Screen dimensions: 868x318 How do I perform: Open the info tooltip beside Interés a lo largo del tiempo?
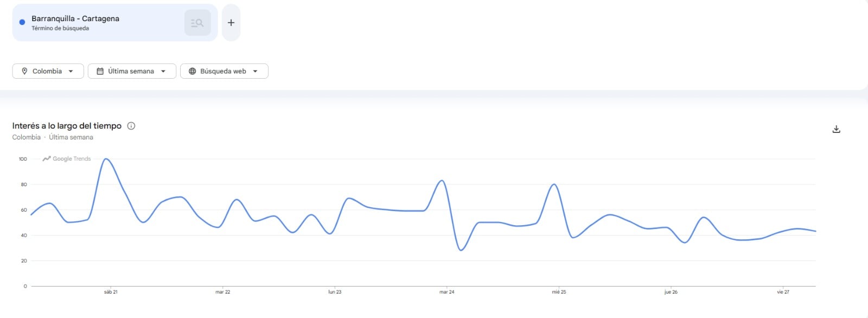click(x=131, y=125)
